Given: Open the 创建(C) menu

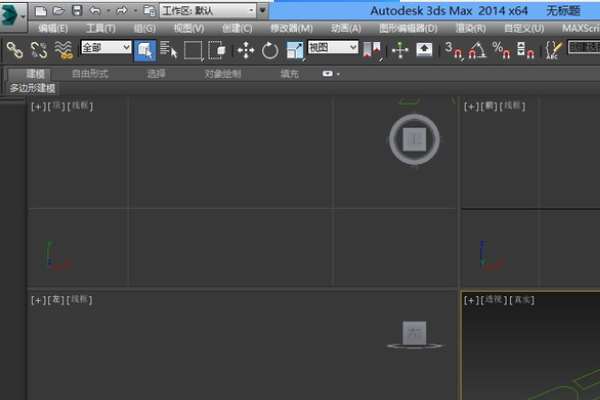Looking at the screenshot, I should point(237,28).
